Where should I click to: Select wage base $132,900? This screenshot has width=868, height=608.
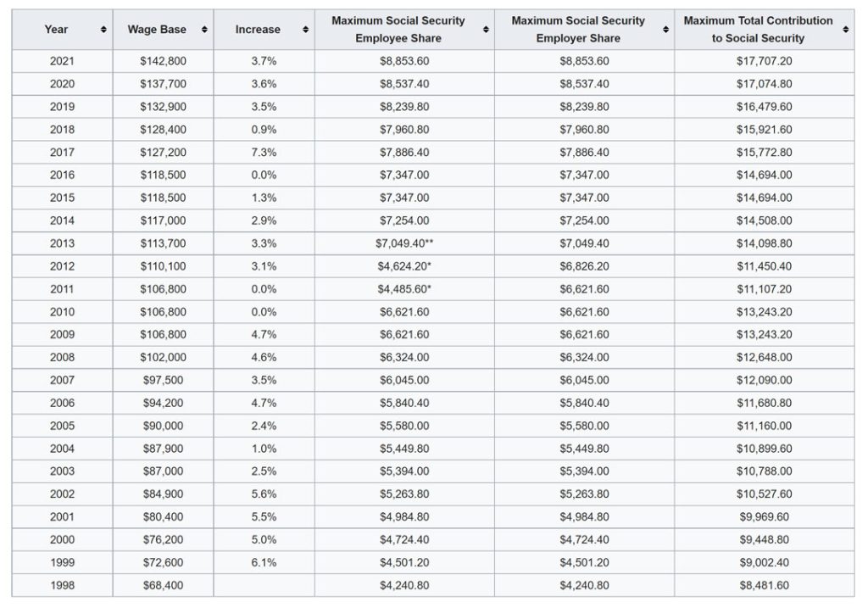coord(163,106)
